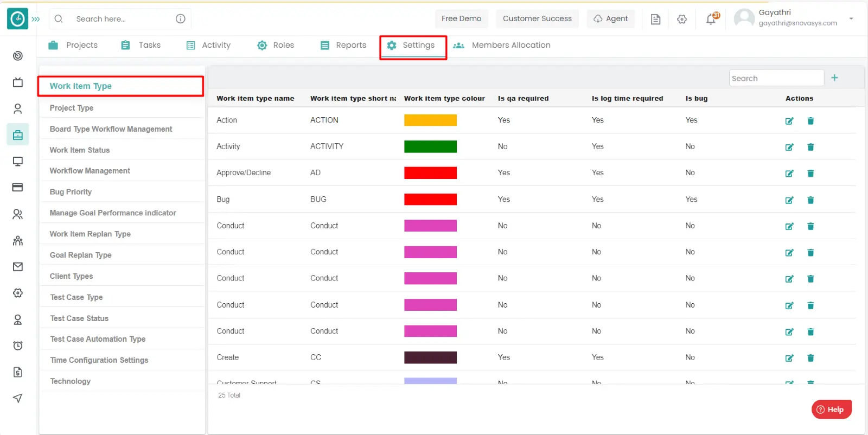The height and width of the screenshot is (435, 868).
Task: Switch to the Members Allocation tab
Action: [502, 45]
